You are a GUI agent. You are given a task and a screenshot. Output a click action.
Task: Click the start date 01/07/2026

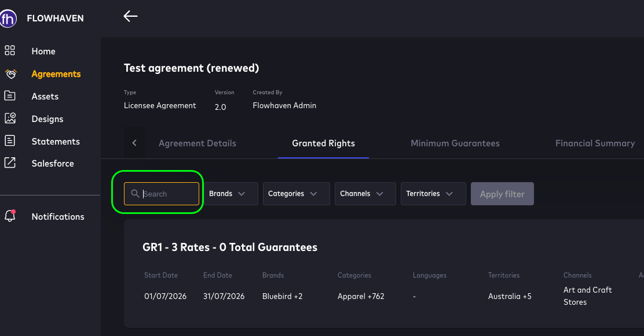(x=165, y=296)
